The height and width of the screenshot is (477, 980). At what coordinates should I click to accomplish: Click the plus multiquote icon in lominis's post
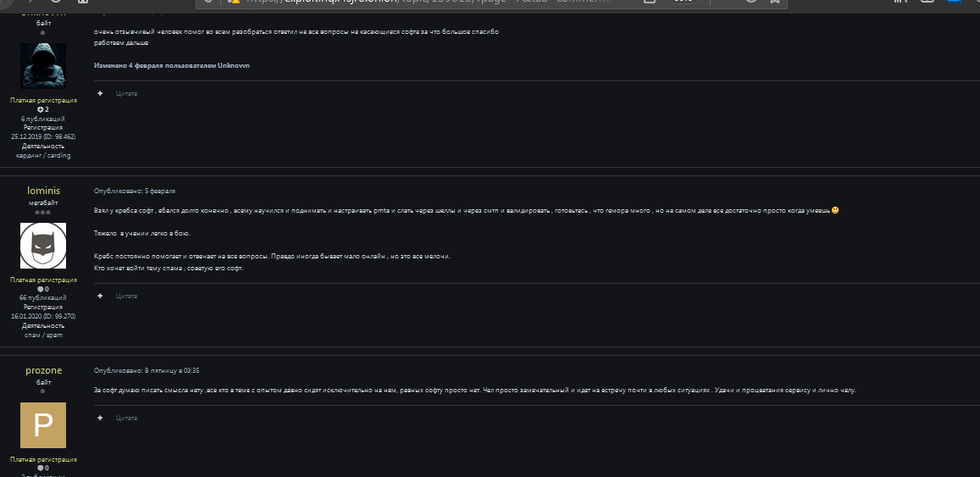100,296
